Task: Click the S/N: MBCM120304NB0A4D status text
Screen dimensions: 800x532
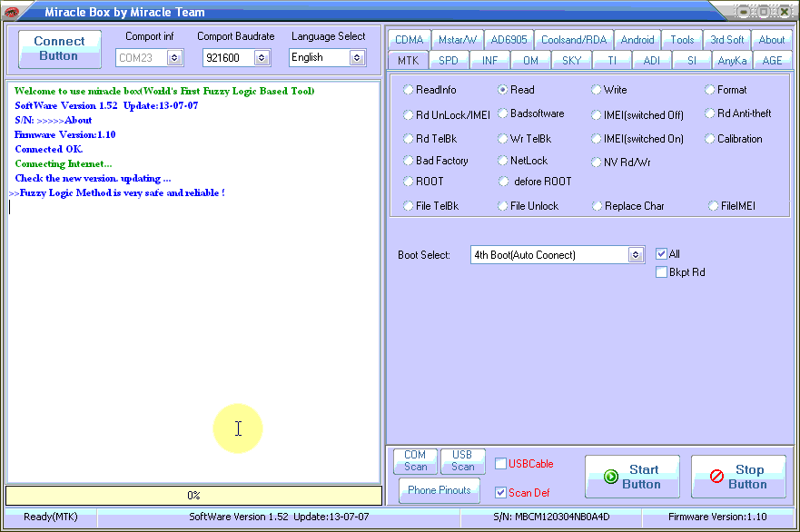Action: [x=551, y=517]
